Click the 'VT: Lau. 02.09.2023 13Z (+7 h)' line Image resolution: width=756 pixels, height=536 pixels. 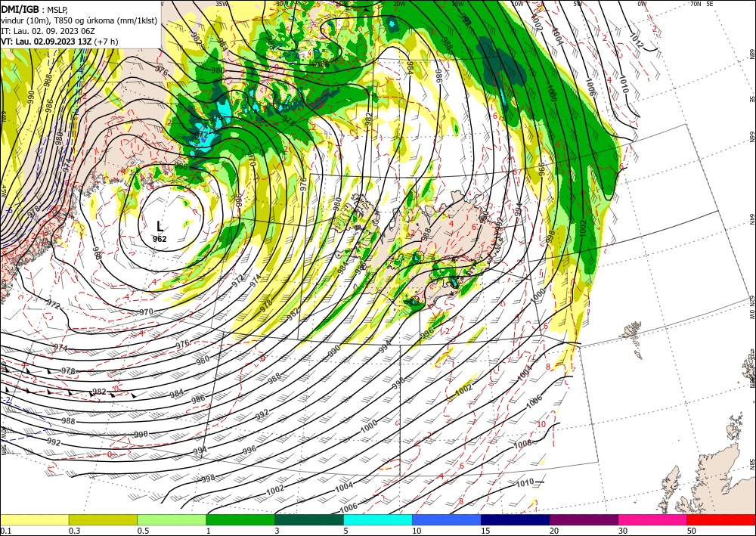59,42
